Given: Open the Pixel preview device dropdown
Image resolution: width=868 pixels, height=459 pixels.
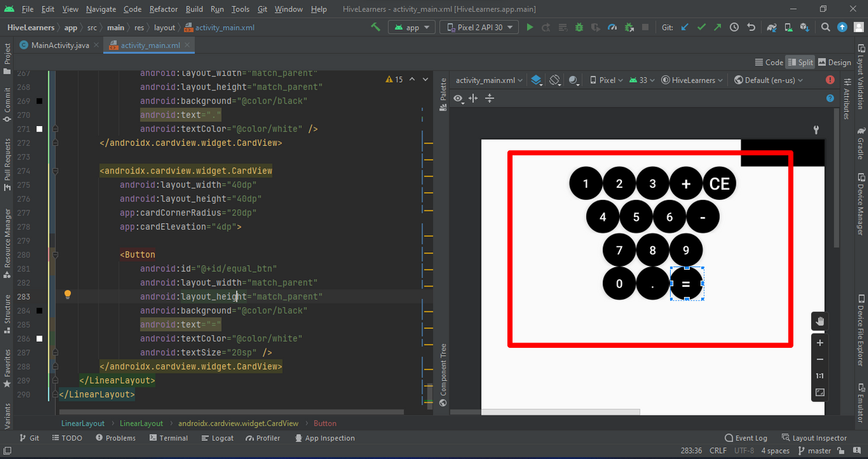Looking at the screenshot, I should [x=606, y=80].
